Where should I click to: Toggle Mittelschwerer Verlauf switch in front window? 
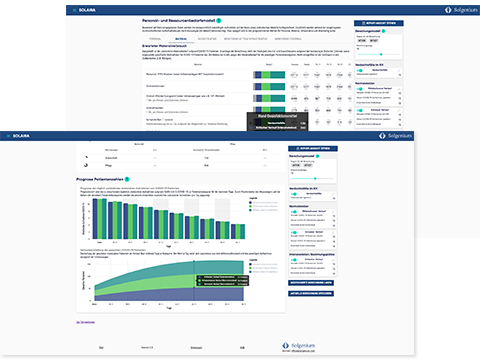coord(294,212)
